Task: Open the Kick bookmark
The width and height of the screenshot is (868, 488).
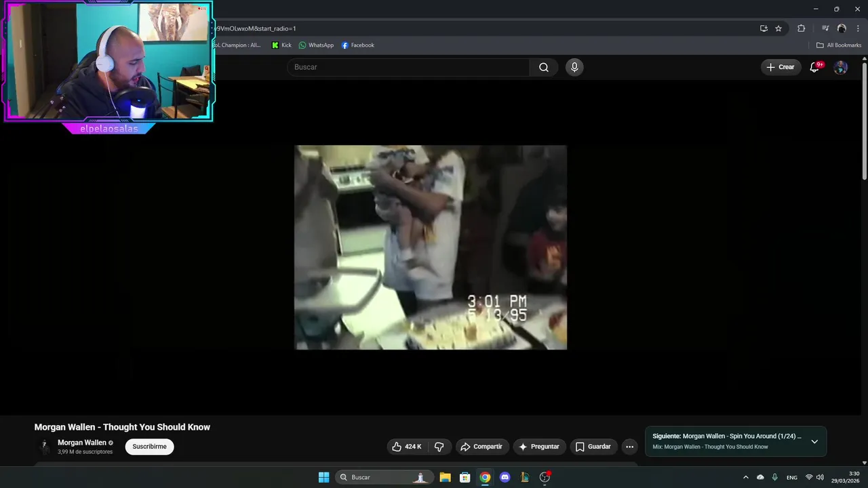Action: point(281,45)
